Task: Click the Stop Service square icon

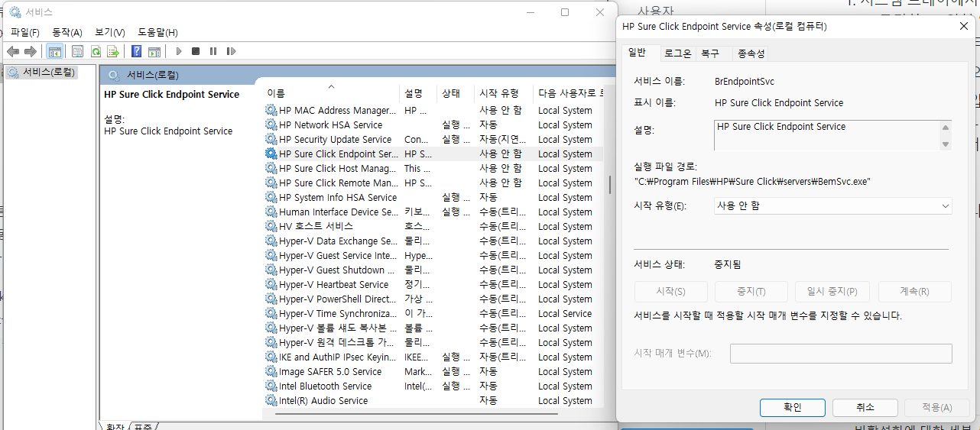Action: click(196, 51)
